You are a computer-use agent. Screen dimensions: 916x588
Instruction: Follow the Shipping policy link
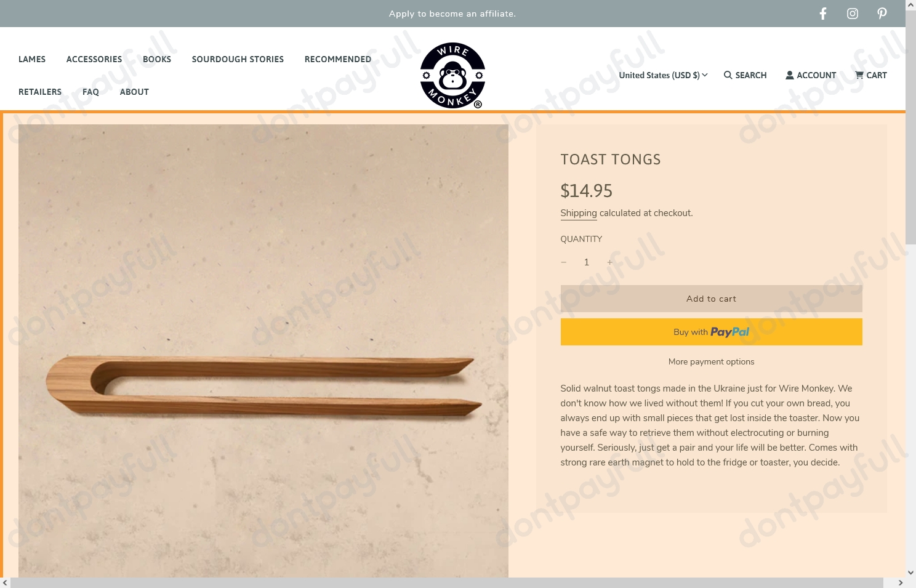click(579, 213)
